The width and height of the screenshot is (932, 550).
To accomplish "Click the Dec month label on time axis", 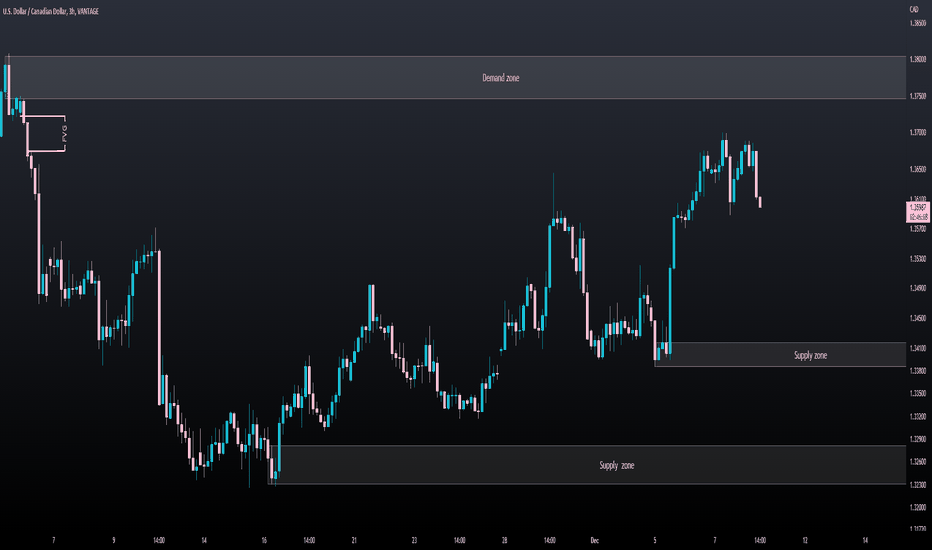I will point(594,540).
